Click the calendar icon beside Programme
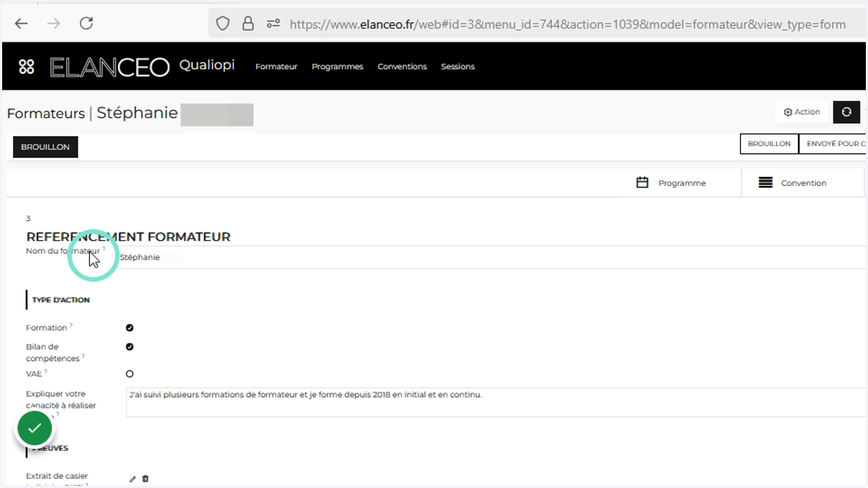The height and width of the screenshot is (488, 868). pyautogui.click(x=642, y=182)
